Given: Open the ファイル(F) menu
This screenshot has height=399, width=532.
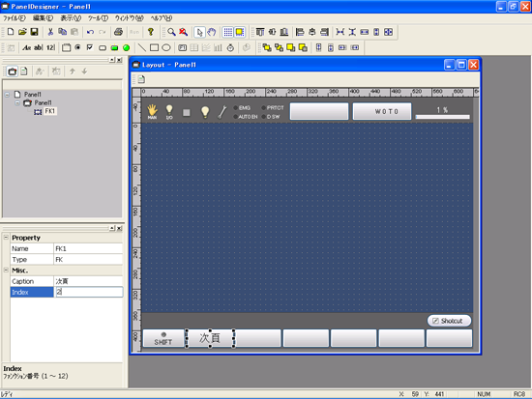Looking at the screenshot, I should (15, 18).
